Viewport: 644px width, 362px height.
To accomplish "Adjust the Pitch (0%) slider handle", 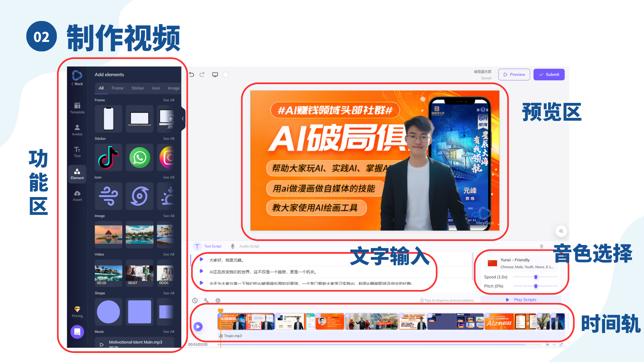I will (x=536, y=286).
